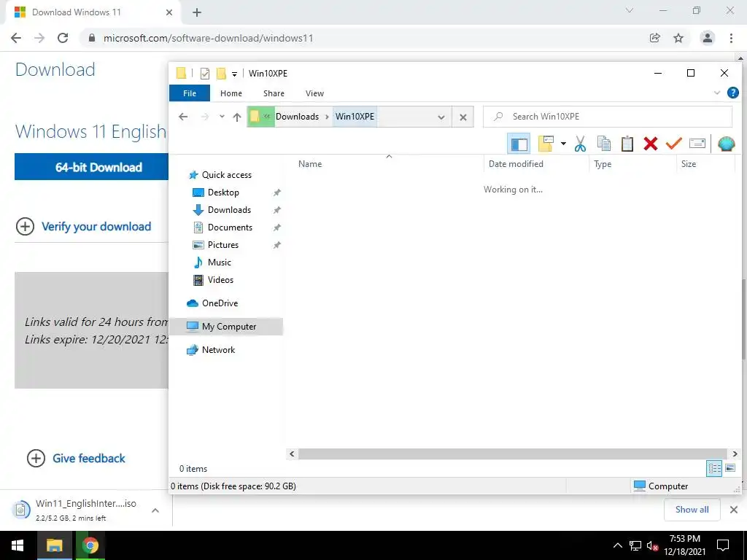
Task: Stop loading with address bar X
Action: tap(462, 117)
